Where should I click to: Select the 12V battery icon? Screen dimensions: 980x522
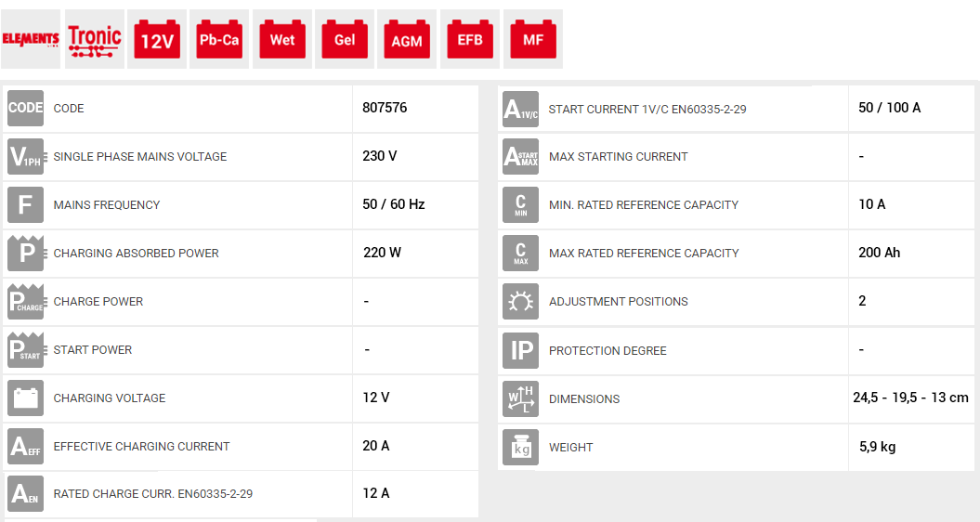pyautogui.click(x=157, y=39)
